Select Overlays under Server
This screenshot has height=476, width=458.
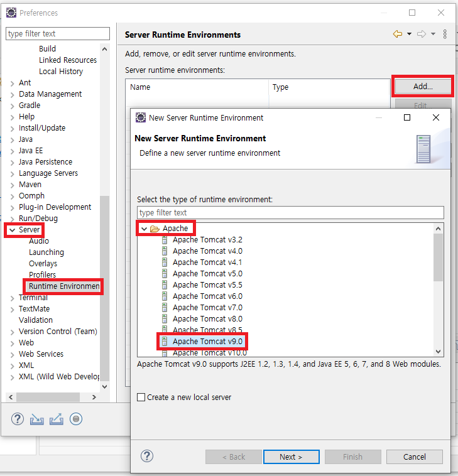coord(43,264)
